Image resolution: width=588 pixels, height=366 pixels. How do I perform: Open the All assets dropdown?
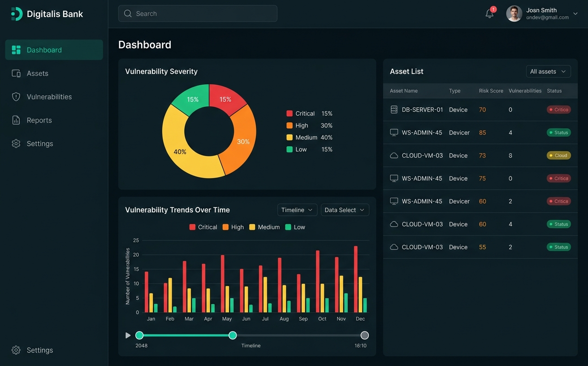click(548, 71)
